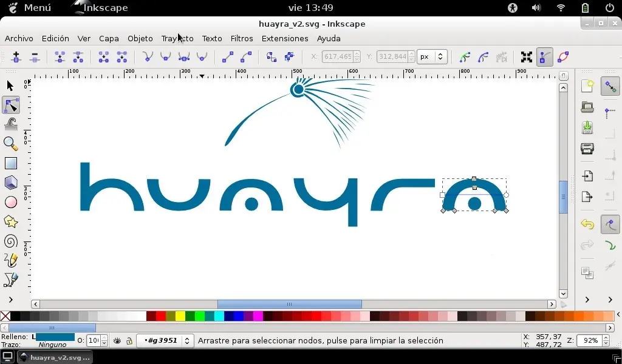Image resolution: width=622 pixels, height=364 pixels.
Task: Click the save document icon
Action: point(587,127)
